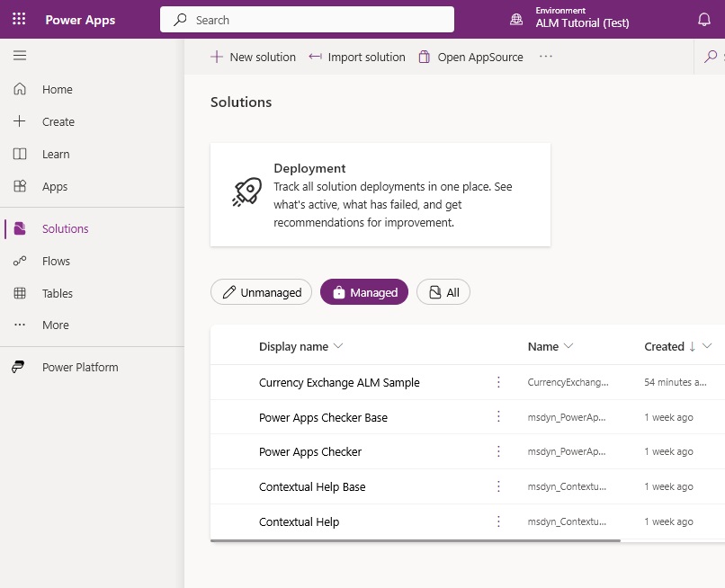Filter by Managed solutions

[x=364, y=292]
